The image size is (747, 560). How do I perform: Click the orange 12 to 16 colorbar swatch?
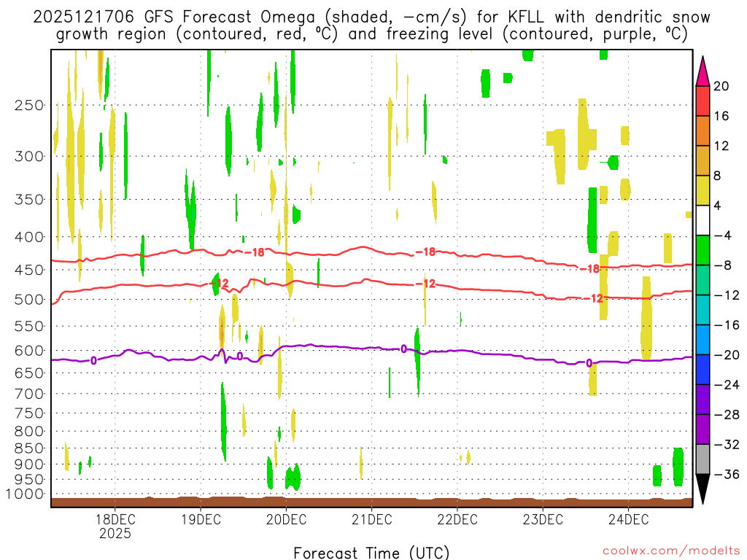(703, 131)
